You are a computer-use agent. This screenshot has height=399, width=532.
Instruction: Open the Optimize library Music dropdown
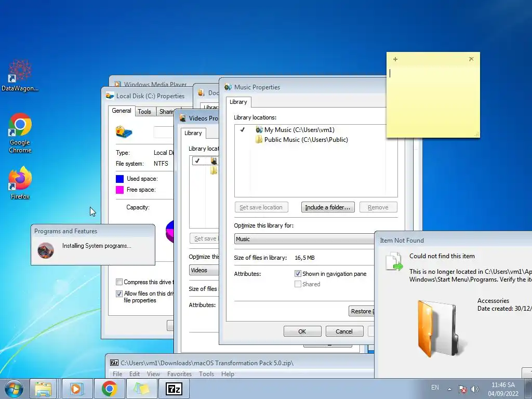click(x=304, y=239)
